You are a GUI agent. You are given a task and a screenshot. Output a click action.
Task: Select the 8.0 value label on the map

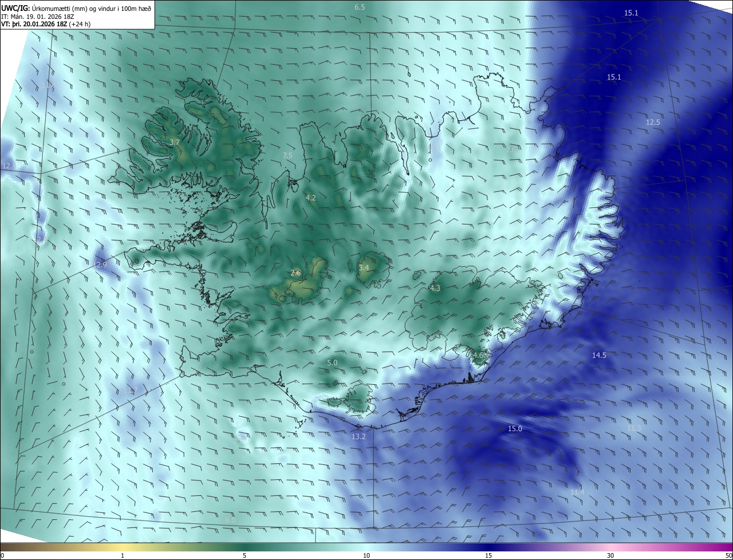230,519
